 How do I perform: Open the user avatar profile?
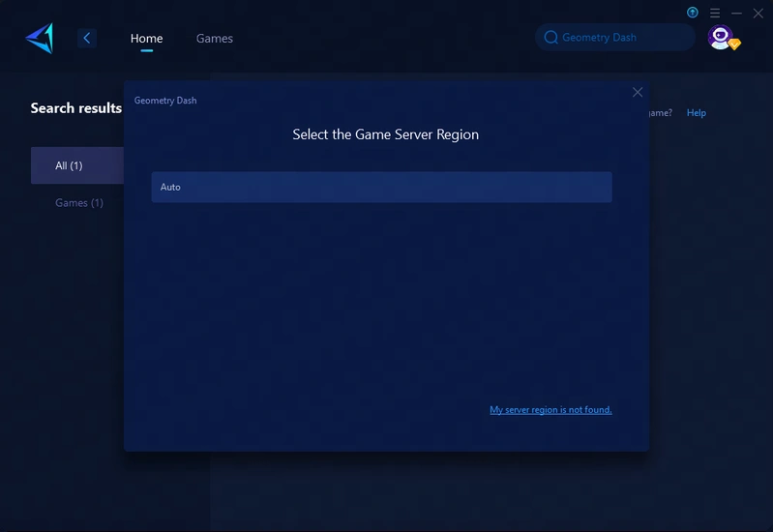[719, 37]
